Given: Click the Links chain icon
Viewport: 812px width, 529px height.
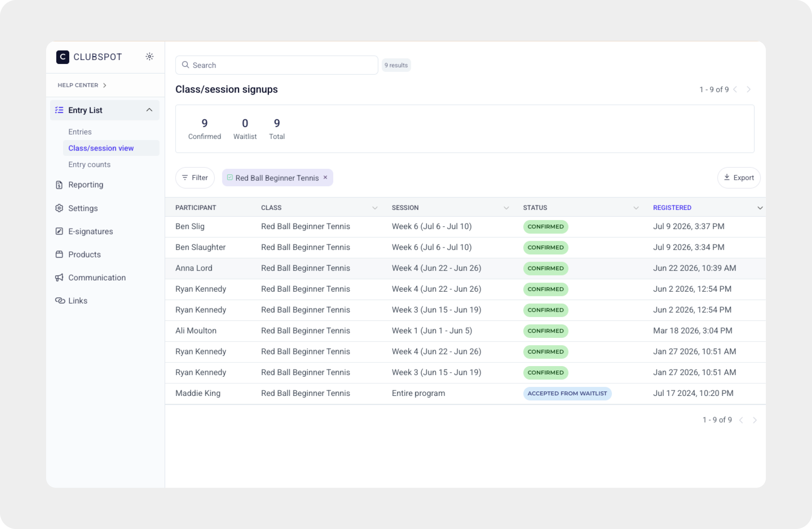Looking at the screenshot, I should [x=60, y=301].
